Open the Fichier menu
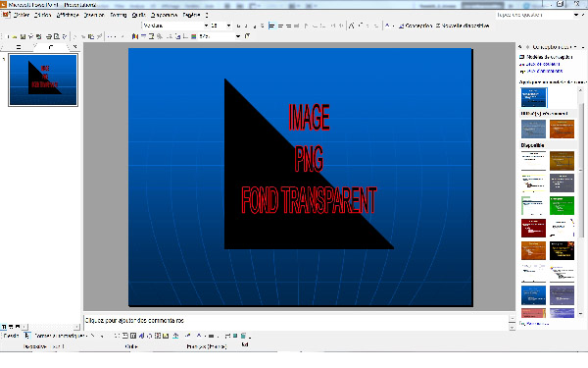588x368 pixels. (22, 15)
